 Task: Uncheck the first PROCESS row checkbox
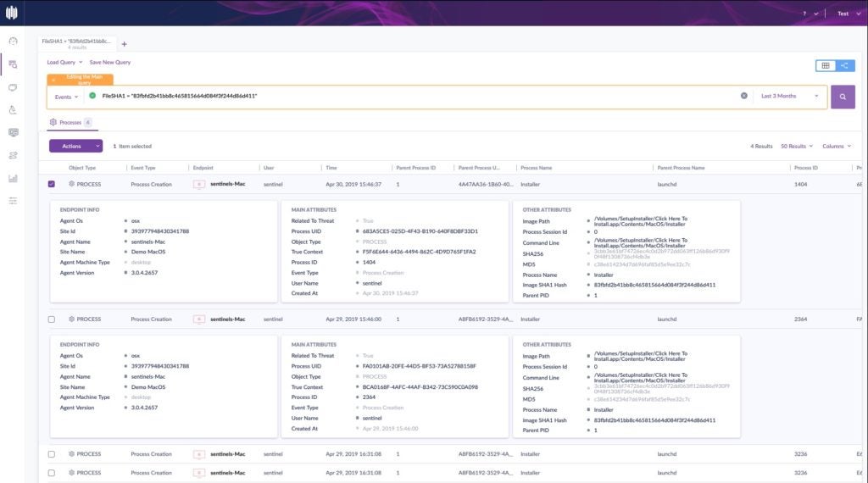click(52, 184)
